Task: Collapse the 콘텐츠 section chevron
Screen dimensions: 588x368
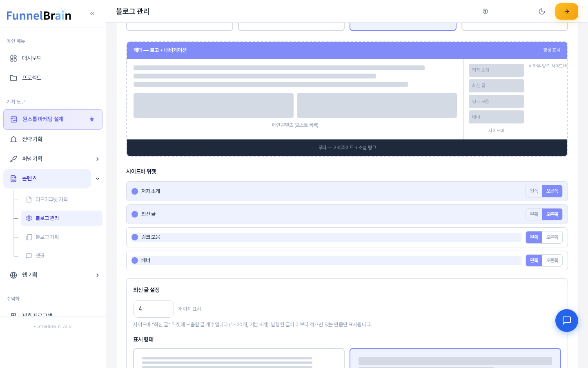Action: (98, 179)
